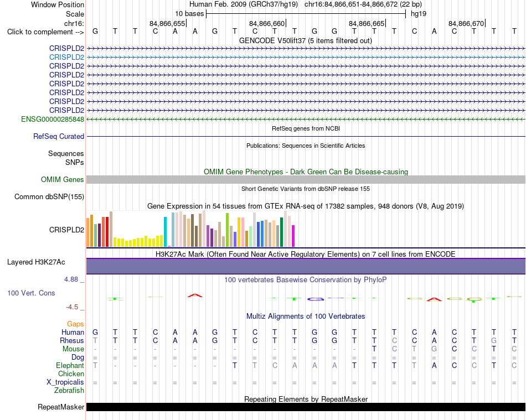This screenshot has width=526, height=420.
Task: Open the OMIM Genes track label
Action: pos(62,179)
